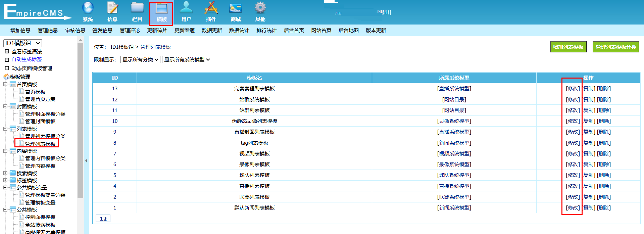Open the 用户 person icon

(x=186, y=8)
